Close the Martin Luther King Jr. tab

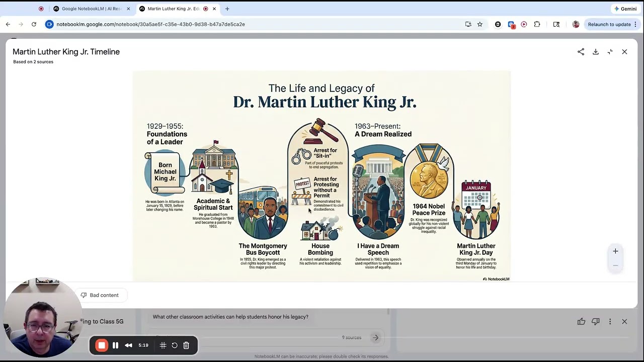[x=215, y=9]
